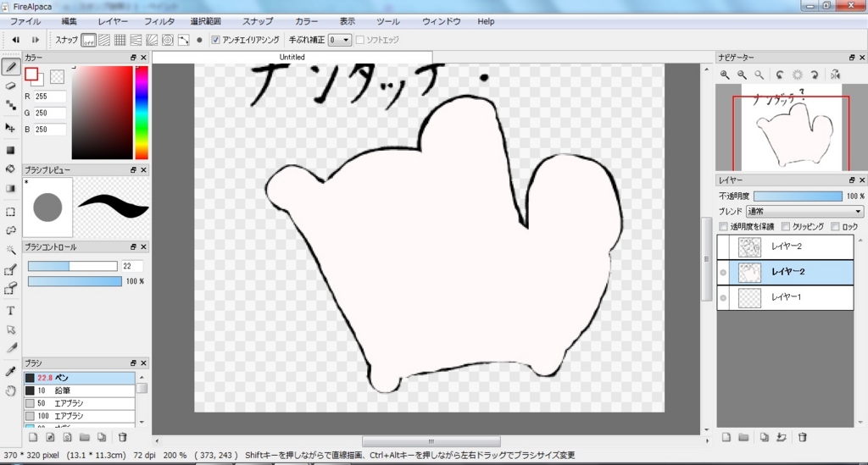Duplicate the current layer
The width and height of the screenshot is (868, 465).
(764, 437)
